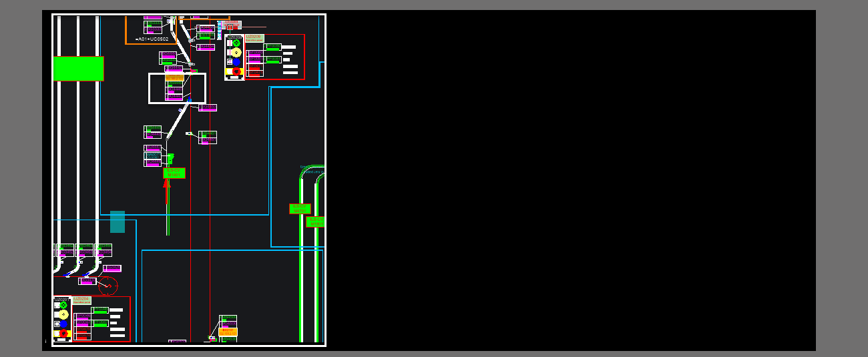The height and width of the screenshot is (357, 868).
Task: Select the red crosshair circle symbol
Action: [x=107, y=286]
